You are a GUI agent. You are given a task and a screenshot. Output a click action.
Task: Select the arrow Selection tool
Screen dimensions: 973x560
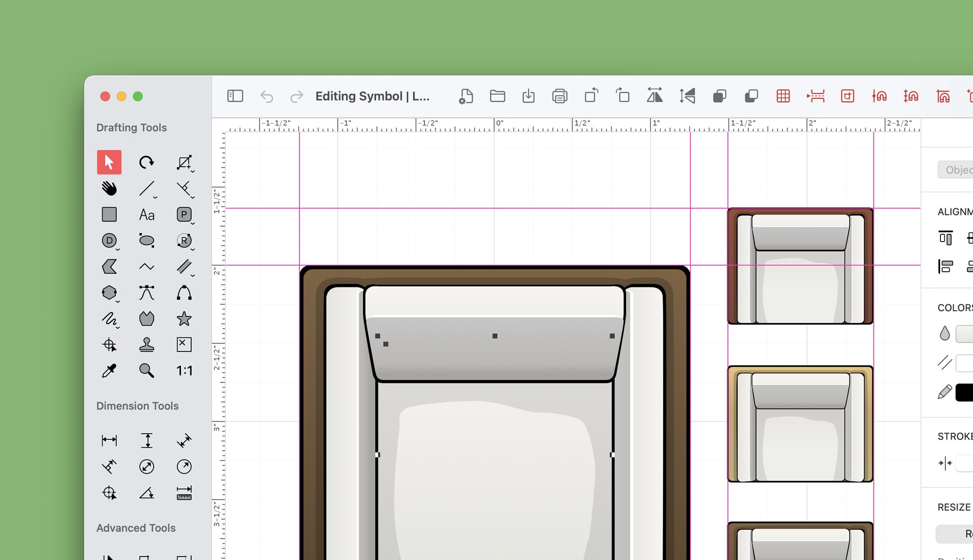109,162
